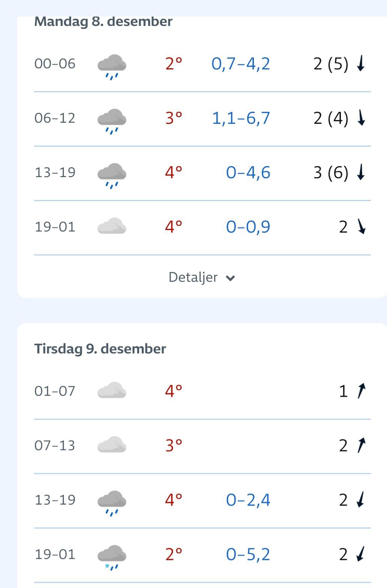Click precipitation value 1,1–6,7

(x=241, y=118)
